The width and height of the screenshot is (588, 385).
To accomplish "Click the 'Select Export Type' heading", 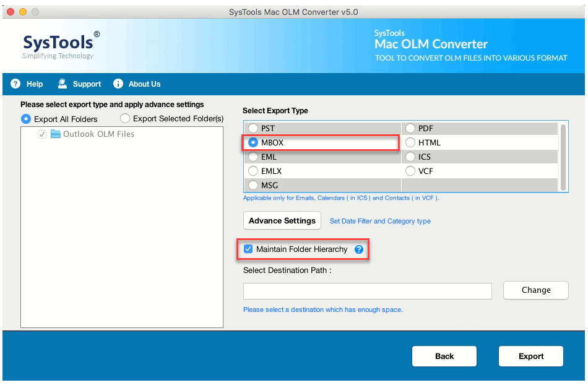I will [x=275, y=111].
